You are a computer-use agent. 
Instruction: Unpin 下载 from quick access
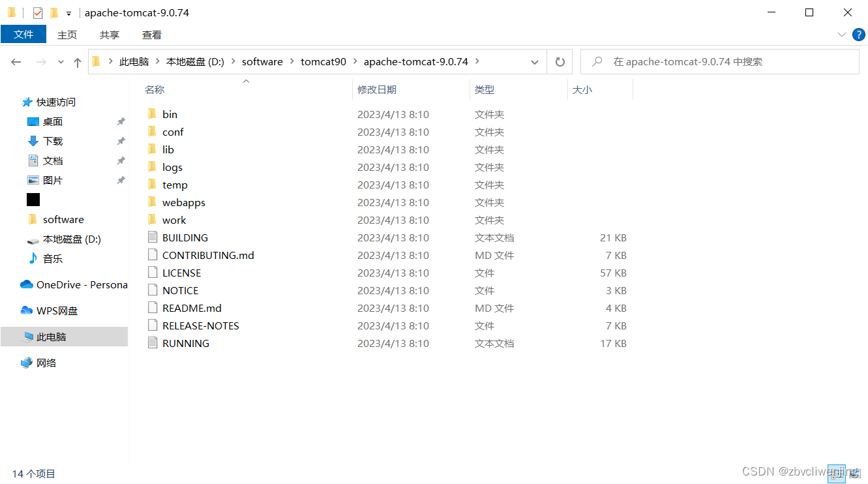click(x=121, y=141)
